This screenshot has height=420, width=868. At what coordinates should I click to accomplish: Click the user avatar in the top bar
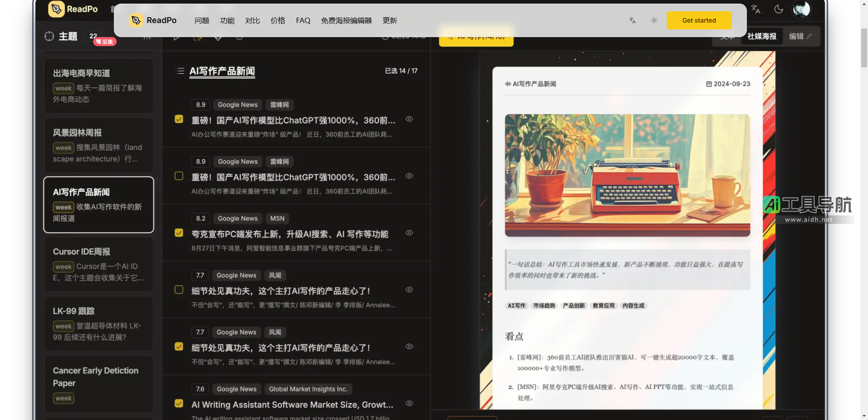(x=802, y=9)
